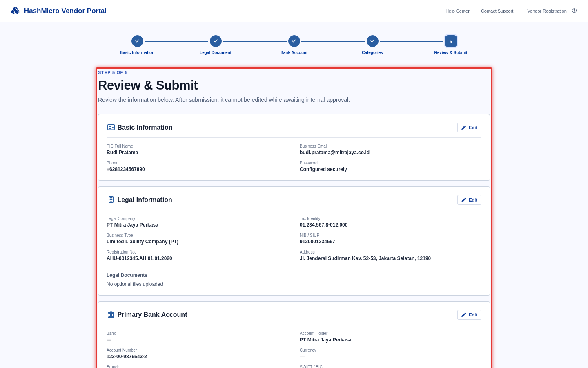Click the Categories step checkmark circle
The image size is (588, 368).
pos(372,41)
